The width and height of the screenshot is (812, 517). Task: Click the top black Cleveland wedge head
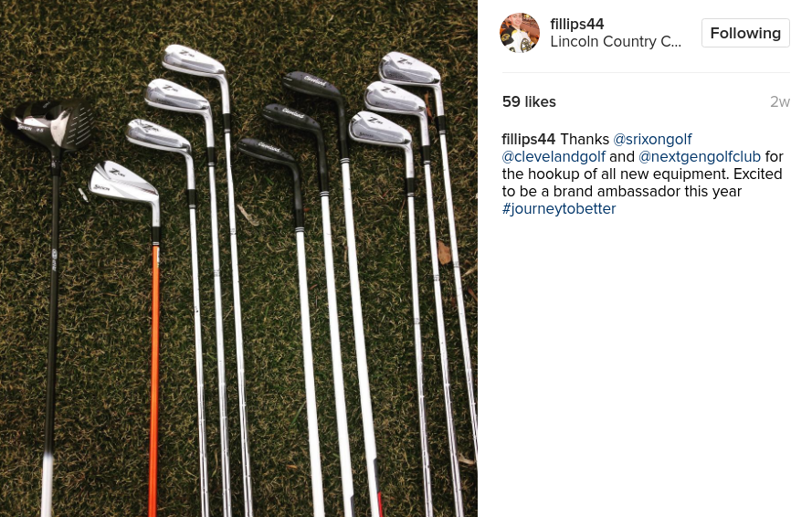click(313, 86)
